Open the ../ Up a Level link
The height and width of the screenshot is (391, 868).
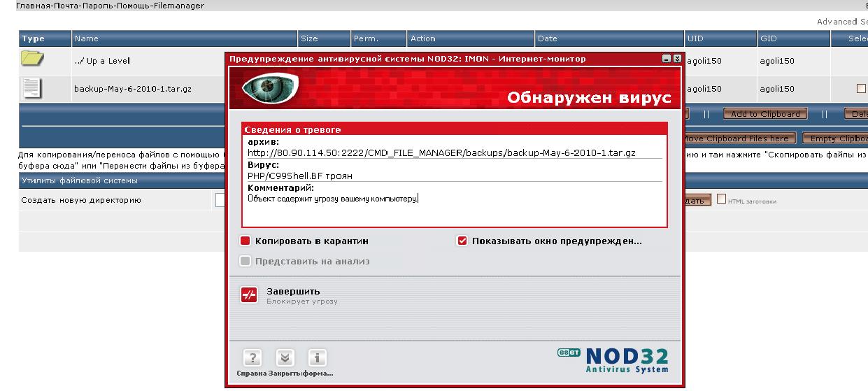pos(101,61)
